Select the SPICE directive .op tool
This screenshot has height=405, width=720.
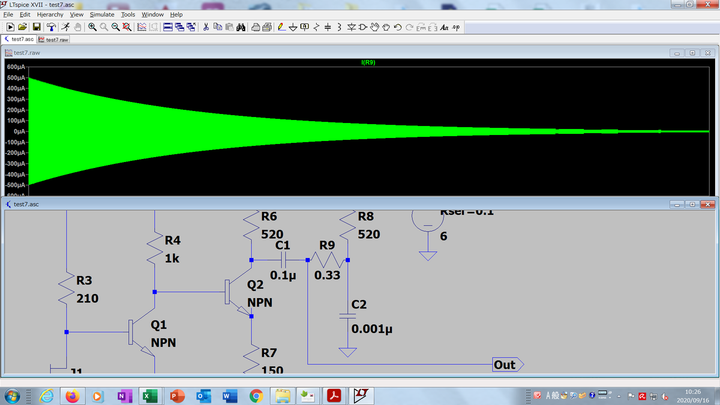click(x=457, y=27)
